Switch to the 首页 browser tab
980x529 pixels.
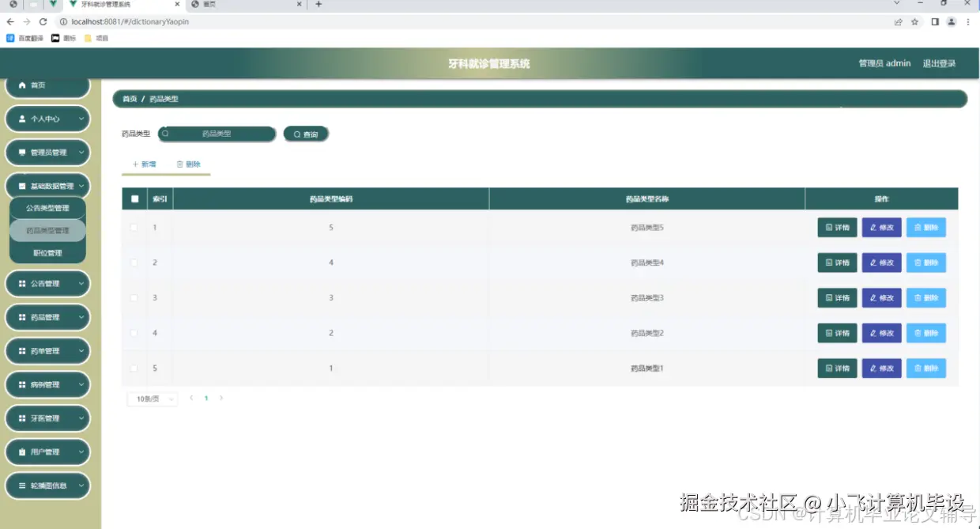(x=247, y=5)
